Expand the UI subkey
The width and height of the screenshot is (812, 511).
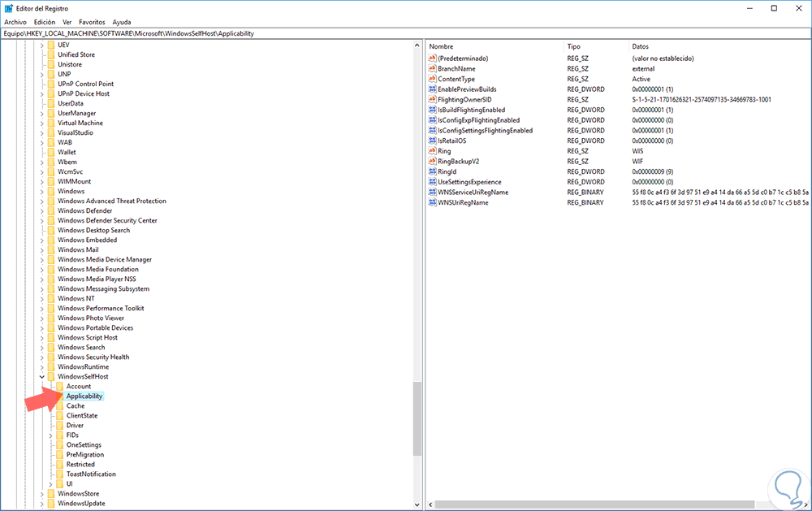(x=50, y=484)
